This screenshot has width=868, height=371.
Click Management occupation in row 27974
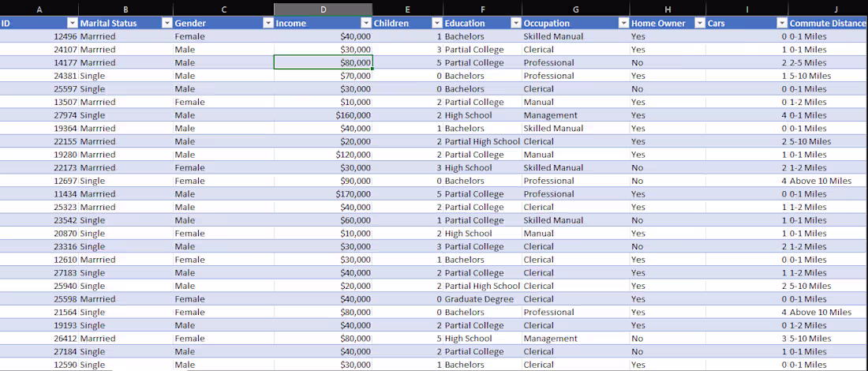tap(576, 115)
